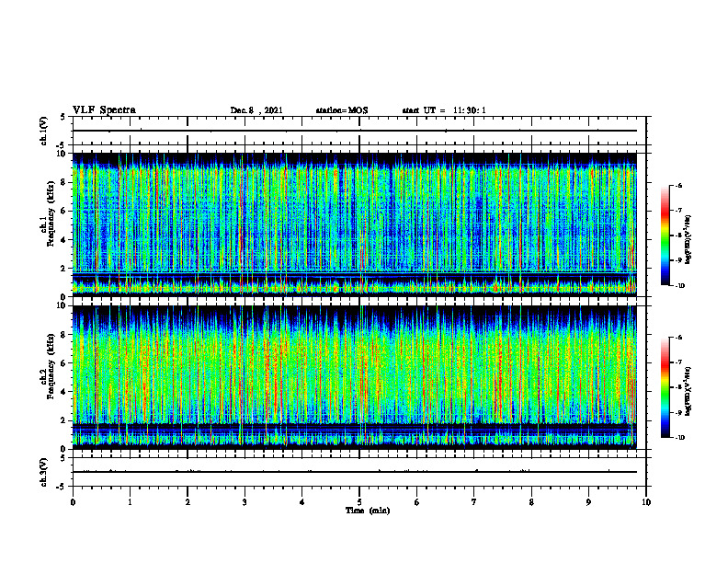Click the log(PSD) label beside ch.1 colorbar

click(688, 240)
